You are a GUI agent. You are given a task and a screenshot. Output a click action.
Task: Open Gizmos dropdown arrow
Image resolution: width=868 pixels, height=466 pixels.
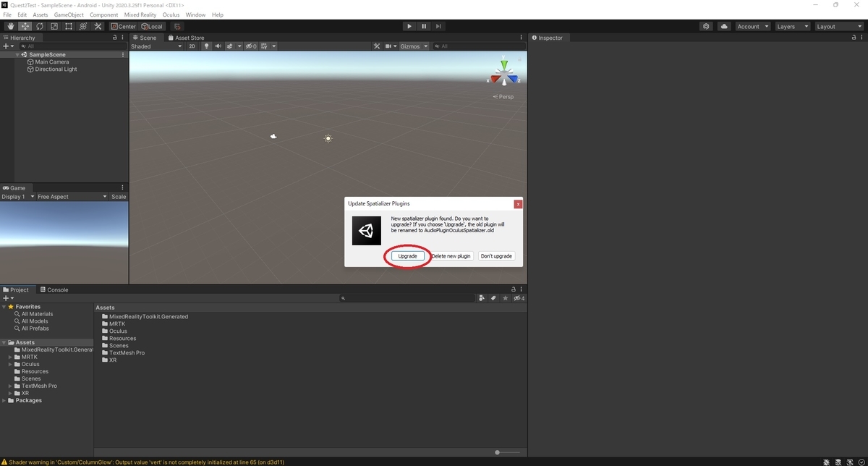tap(425, 46)
